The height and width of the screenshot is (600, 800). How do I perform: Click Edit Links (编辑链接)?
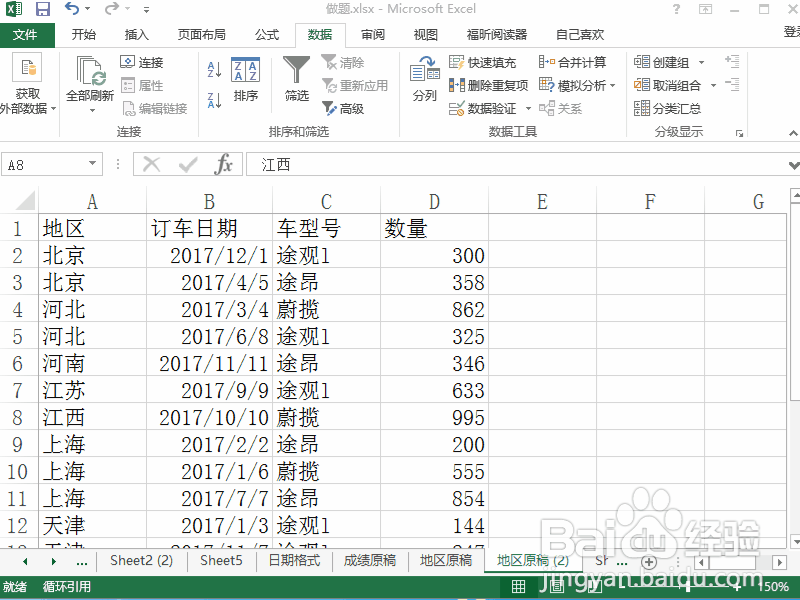(155, 108)
